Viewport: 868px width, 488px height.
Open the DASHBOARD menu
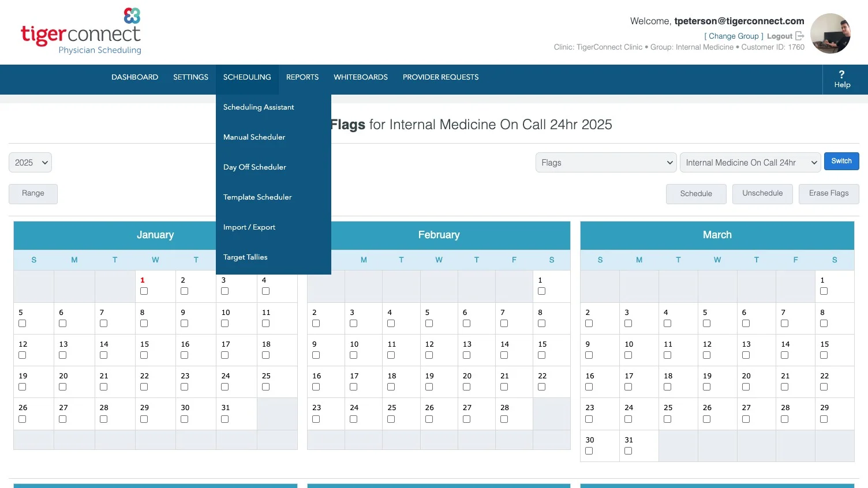click(x=134, y=77)
